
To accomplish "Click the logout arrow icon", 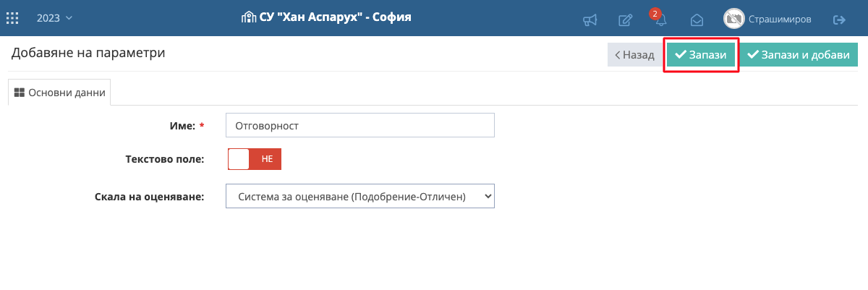I will tap(840, 20).
